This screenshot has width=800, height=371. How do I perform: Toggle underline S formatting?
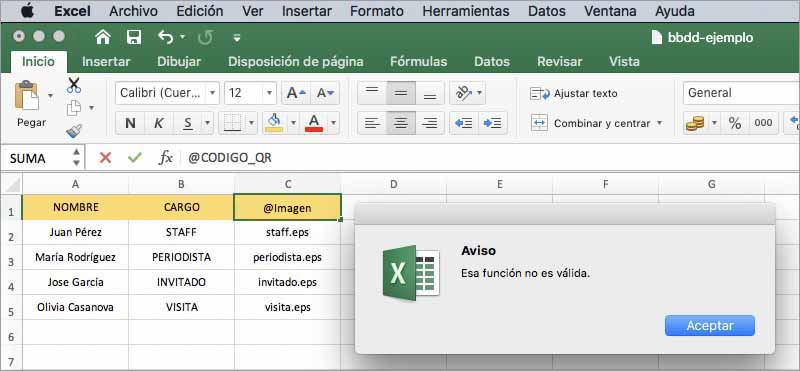click(x=188, y=123)
